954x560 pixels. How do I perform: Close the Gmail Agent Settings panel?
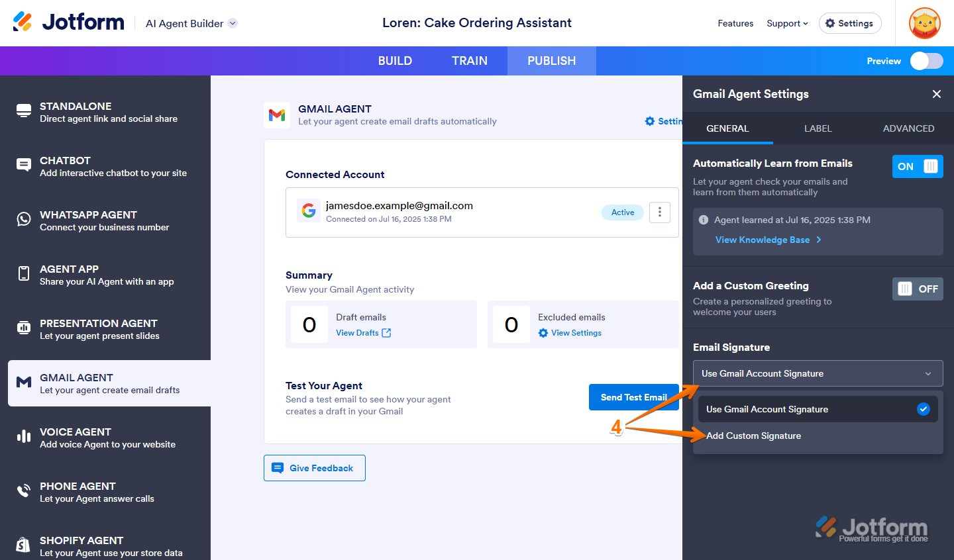coord(937,94)
